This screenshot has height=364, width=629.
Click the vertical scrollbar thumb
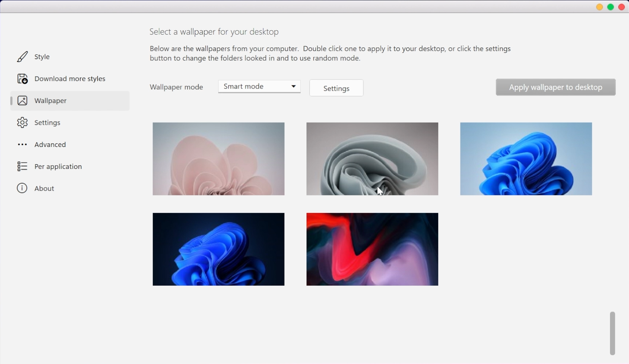(x=612, y=333)
